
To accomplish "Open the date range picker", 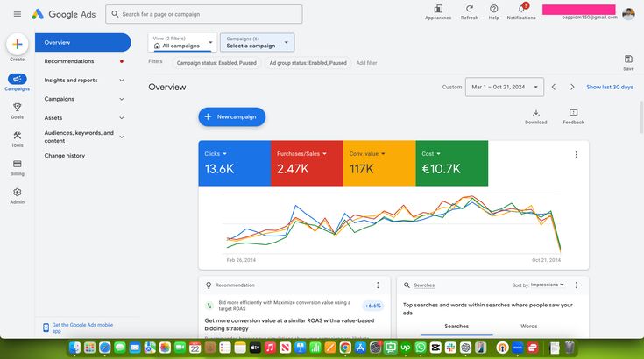I will (504, 87).
